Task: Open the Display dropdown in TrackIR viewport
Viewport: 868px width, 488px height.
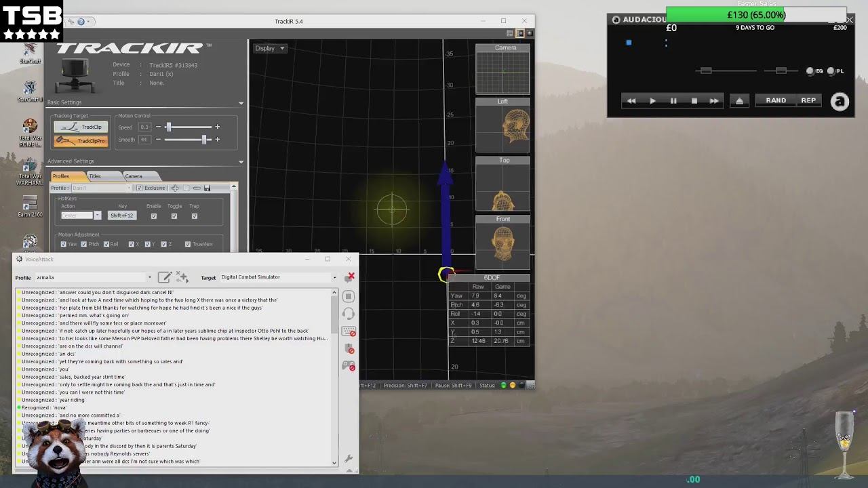Action: pos(270,48)
